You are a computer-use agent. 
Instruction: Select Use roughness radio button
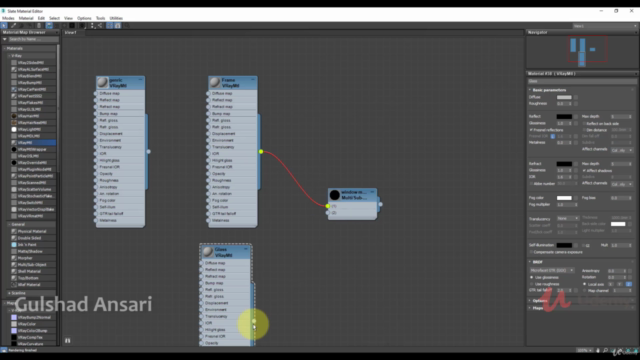(531, 284)
